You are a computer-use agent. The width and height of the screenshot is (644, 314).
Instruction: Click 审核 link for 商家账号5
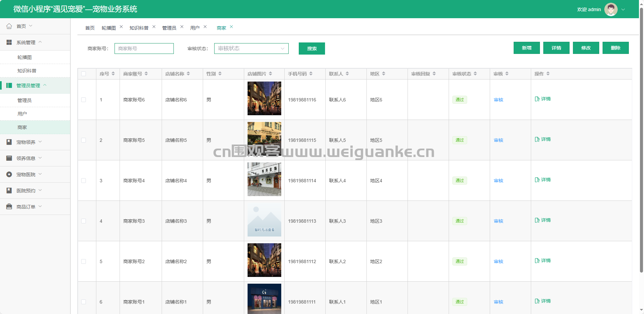[x=498, y=140]
